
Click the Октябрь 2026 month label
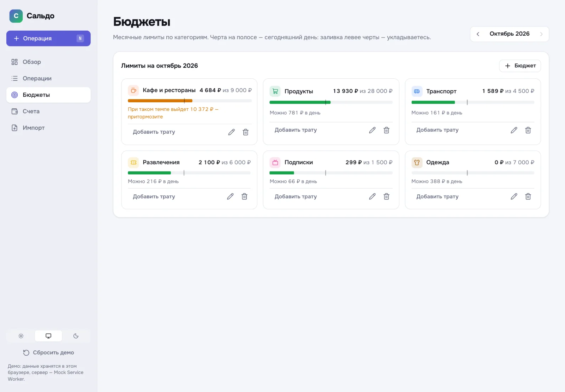click(510, 34)
